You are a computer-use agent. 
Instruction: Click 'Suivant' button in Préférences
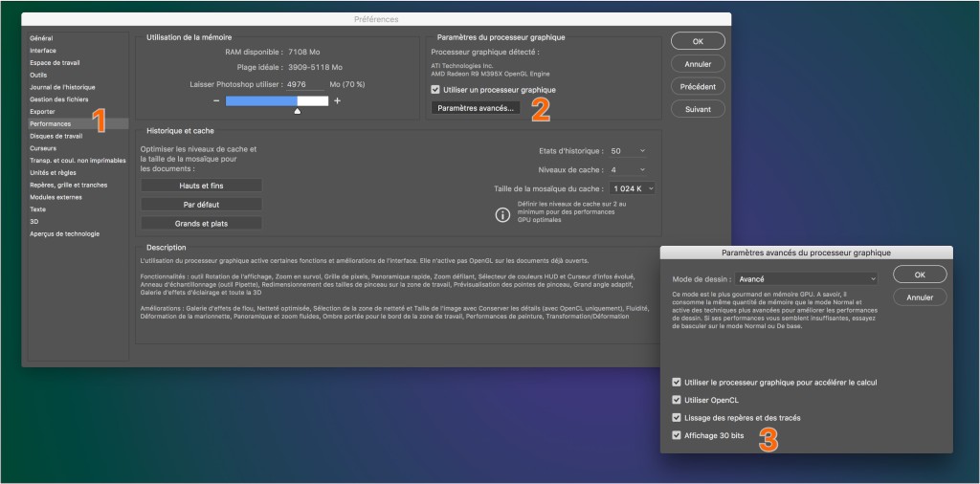click(x=698, y=109)
